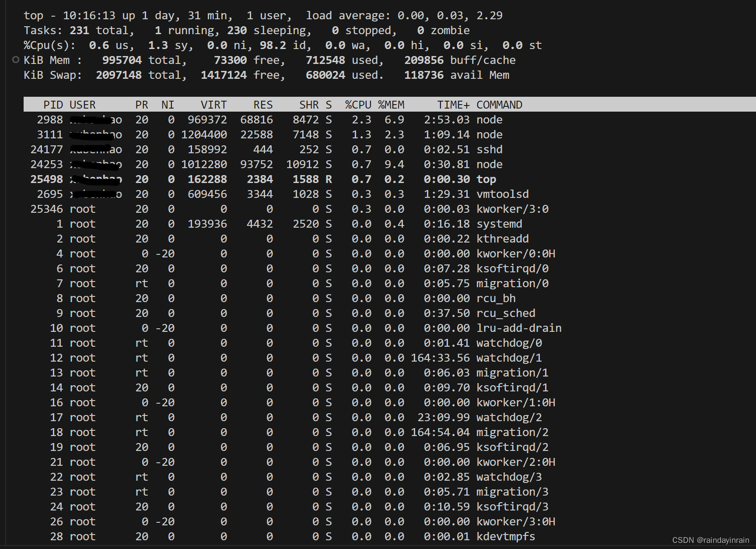Select the TIME+ column header

(453, 105)
